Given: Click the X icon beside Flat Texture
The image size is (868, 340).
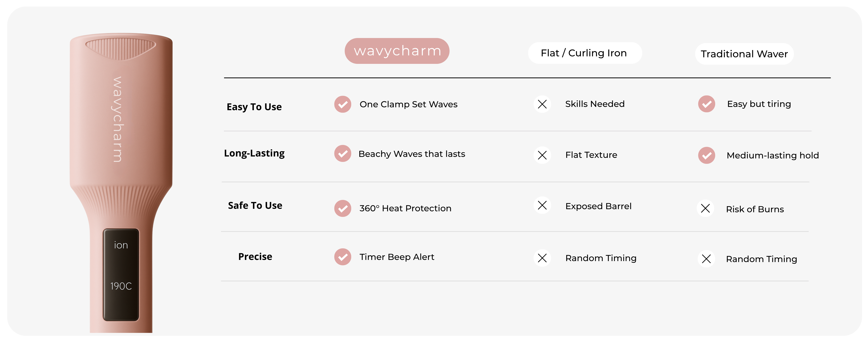Looking at the screenshot, I should pyautogui.click(x=542, y=155).
